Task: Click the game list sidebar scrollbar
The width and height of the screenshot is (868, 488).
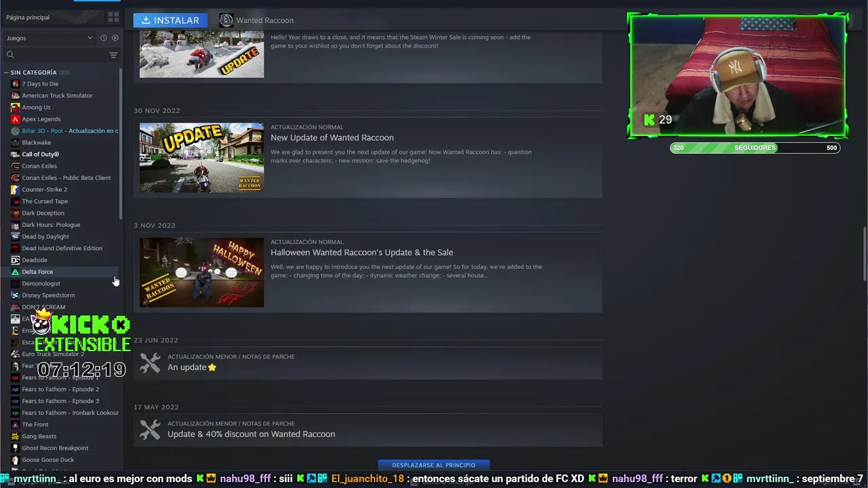Action: coord(121,142)
